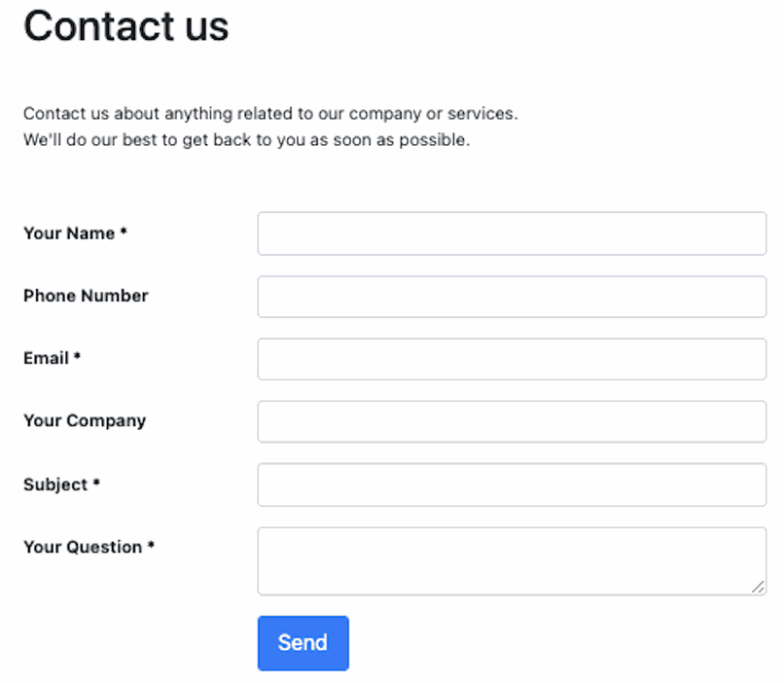
Task: Click the "Your Name" label
Action: (69, 234)
